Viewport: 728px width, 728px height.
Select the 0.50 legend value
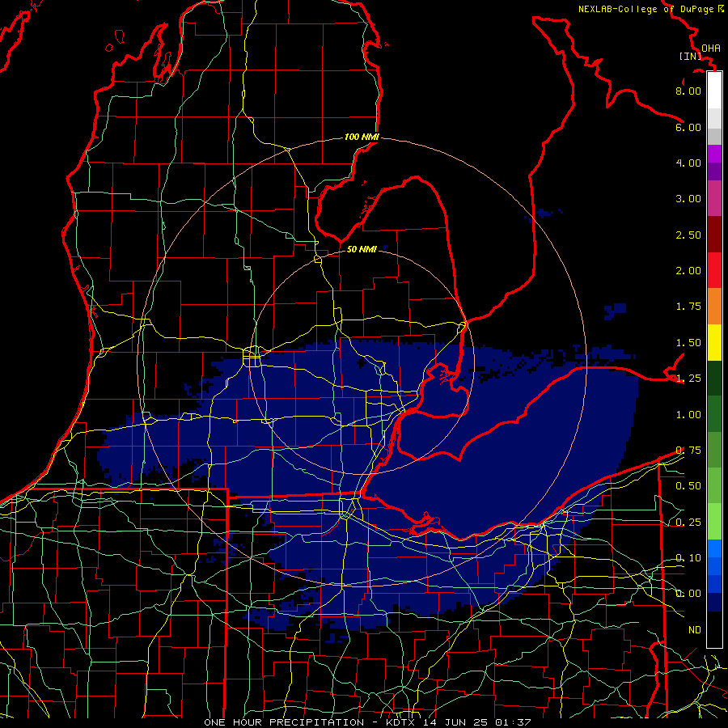tap(688, 486)
